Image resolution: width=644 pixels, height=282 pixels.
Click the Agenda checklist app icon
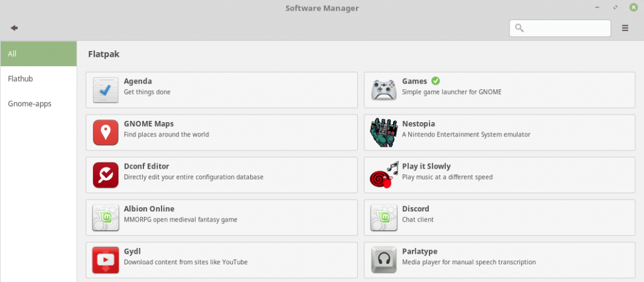click(x=106, y=90)
